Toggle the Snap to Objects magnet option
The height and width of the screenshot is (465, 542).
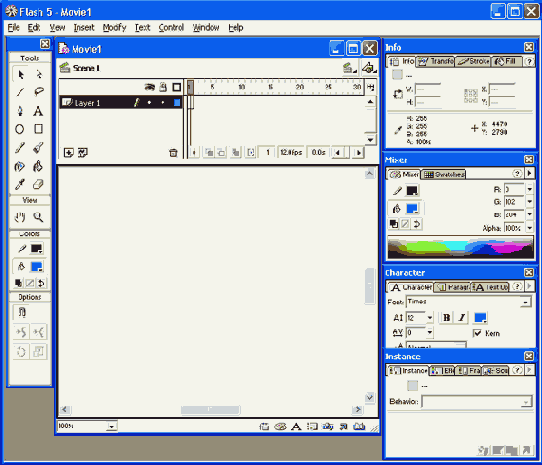(21, 312)
